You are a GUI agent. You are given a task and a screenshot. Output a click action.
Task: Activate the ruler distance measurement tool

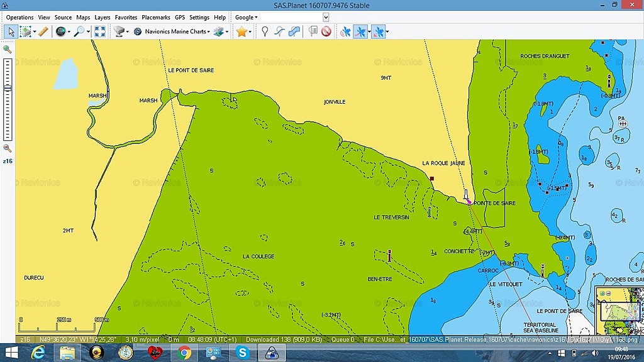click(x=43, y=31)
